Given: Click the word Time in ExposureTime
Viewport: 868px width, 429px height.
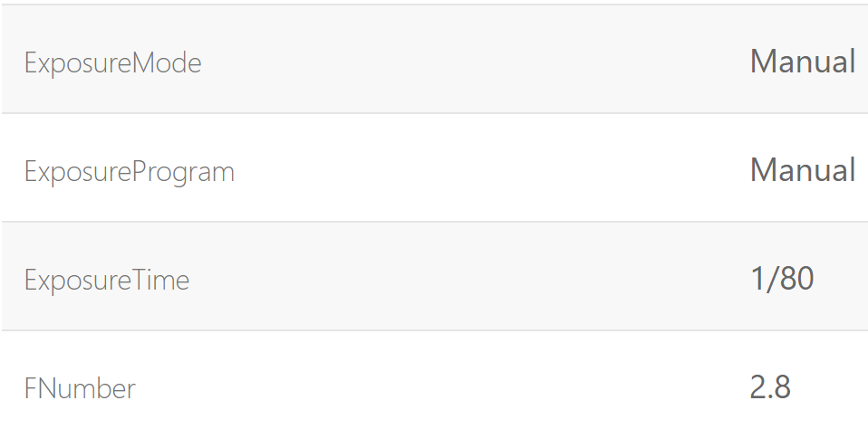Looking at the screenshot, I should 161,281.
